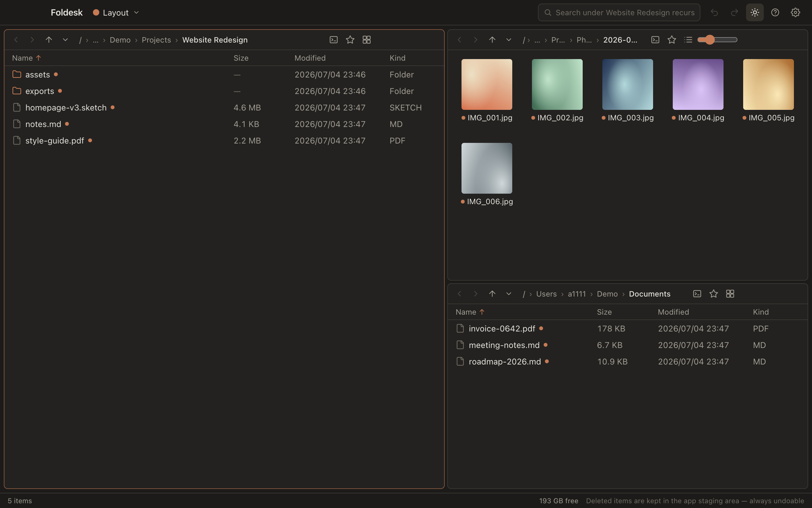Select the exports folder row

[x=224, y=91]
